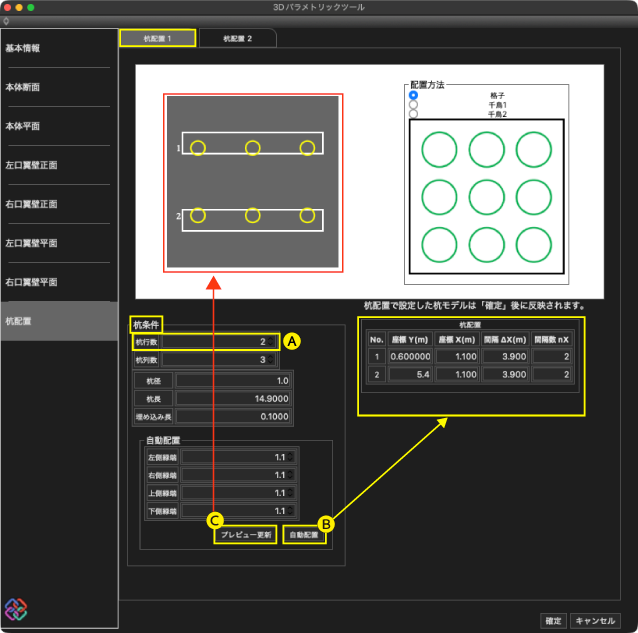The width and height of the screenshot is (638, 633).
Task: Click the 杭配置 table title above headers
Action: coord(470,325)
